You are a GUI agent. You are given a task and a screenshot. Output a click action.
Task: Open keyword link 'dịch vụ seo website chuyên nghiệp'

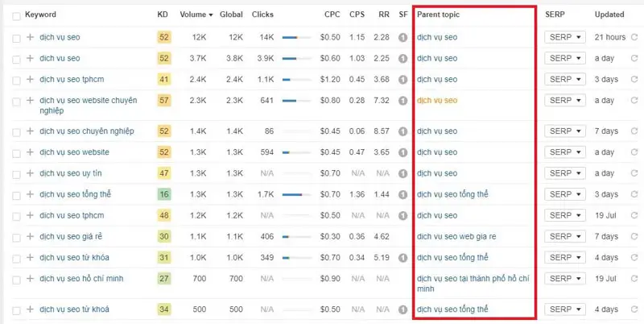click(x=89, y=106)
